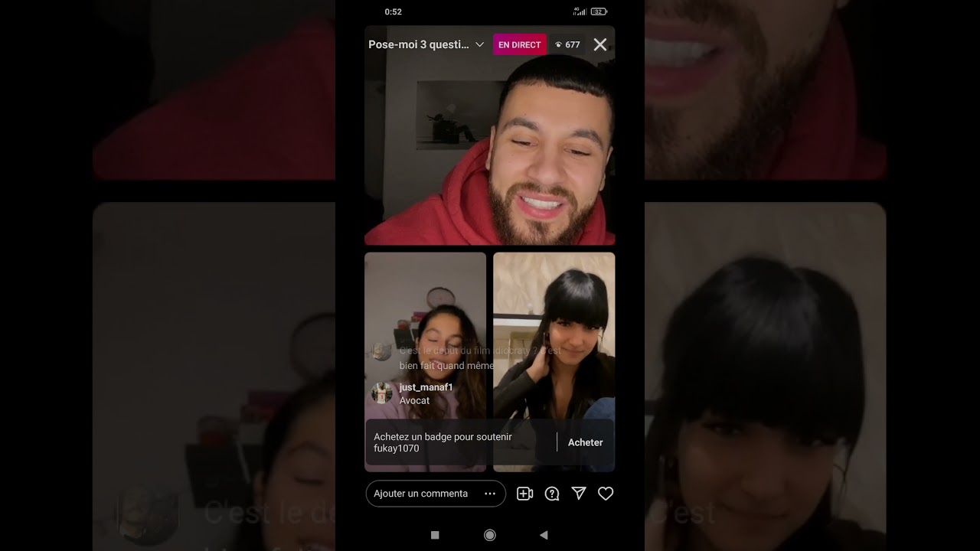The image size is (980, 551).
Task: Open just_manaf1 commenter username
Action: [x=426, y=387]
